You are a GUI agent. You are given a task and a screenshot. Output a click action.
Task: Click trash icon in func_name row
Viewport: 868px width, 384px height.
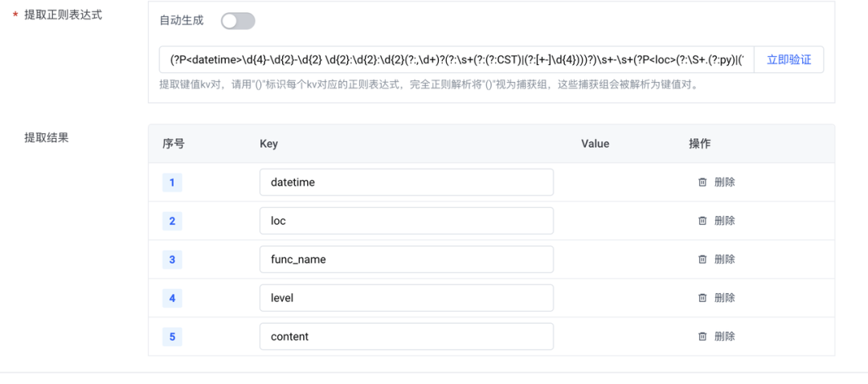pos(702,259)
